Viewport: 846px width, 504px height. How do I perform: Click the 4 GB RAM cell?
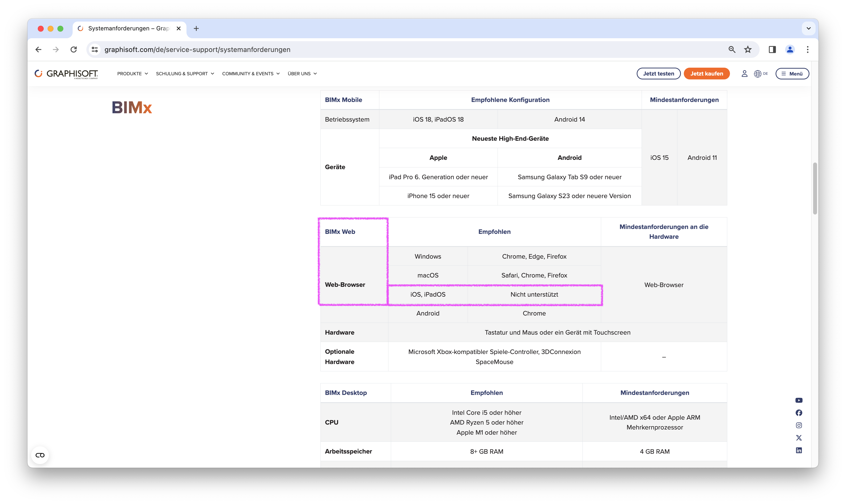(655, 451)
